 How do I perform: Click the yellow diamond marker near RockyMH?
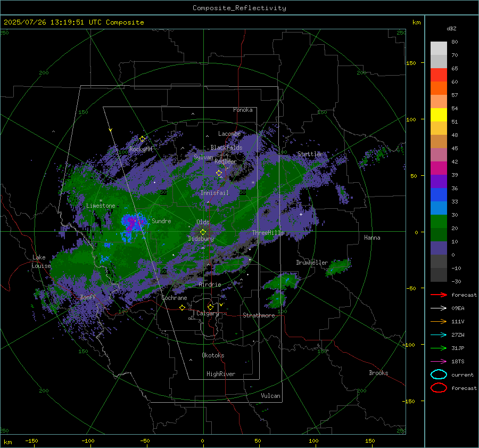point(142,139)
